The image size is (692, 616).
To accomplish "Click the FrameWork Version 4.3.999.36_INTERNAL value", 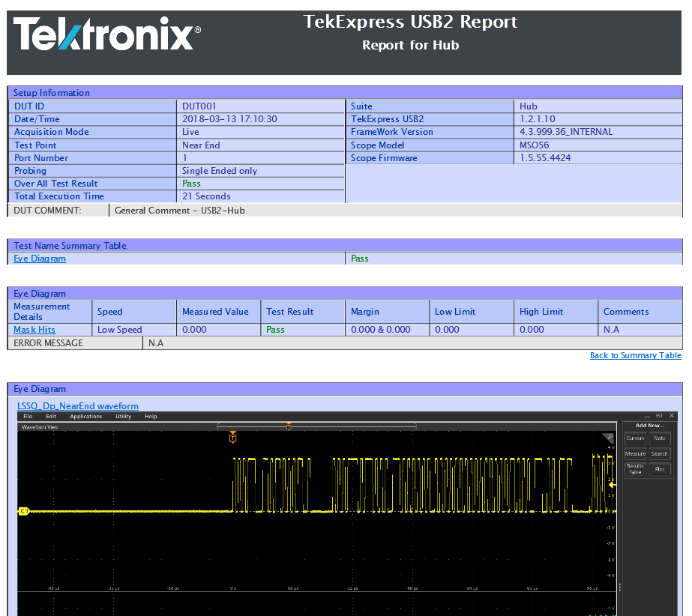I will 566,132.
